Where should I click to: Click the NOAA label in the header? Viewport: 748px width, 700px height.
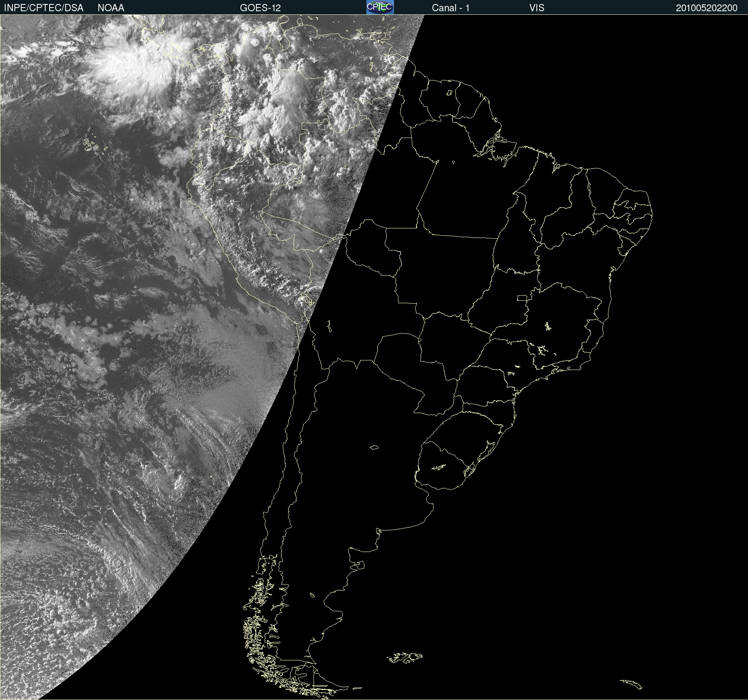click(x=111, y=8)
